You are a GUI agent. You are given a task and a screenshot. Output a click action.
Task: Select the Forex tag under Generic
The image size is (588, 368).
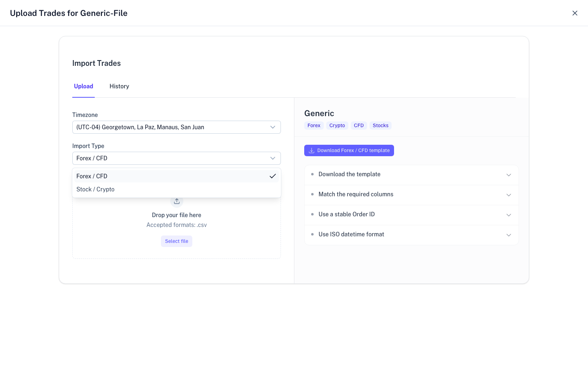(314, 125)
